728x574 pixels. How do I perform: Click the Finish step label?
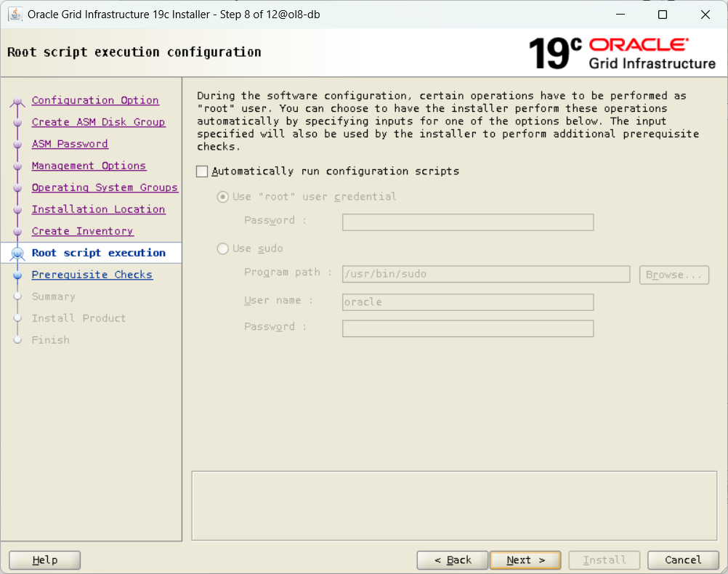[x=51, y=341]
